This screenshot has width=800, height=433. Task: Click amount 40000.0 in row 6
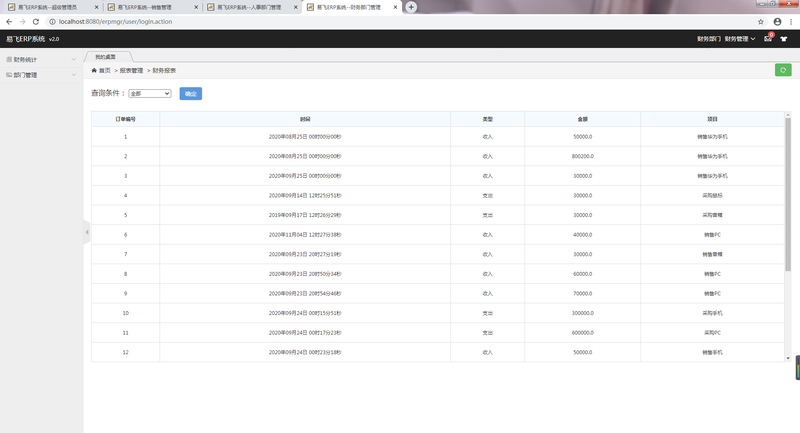pyautogui.click(x=583, y=235)
